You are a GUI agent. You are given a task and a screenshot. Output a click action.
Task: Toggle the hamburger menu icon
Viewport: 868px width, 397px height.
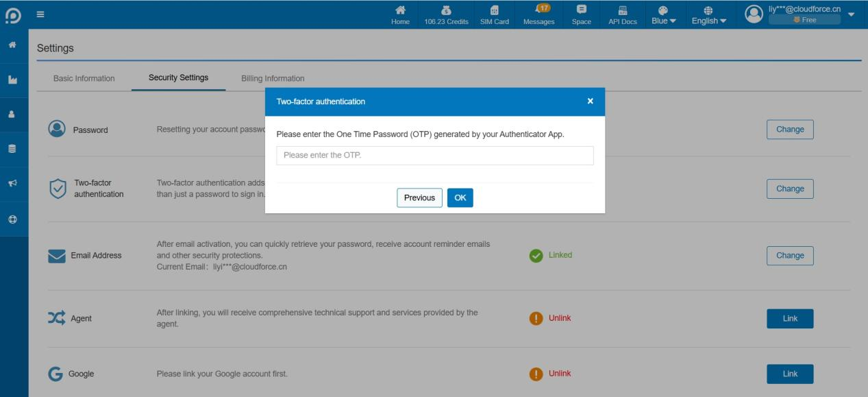[40, 13]
